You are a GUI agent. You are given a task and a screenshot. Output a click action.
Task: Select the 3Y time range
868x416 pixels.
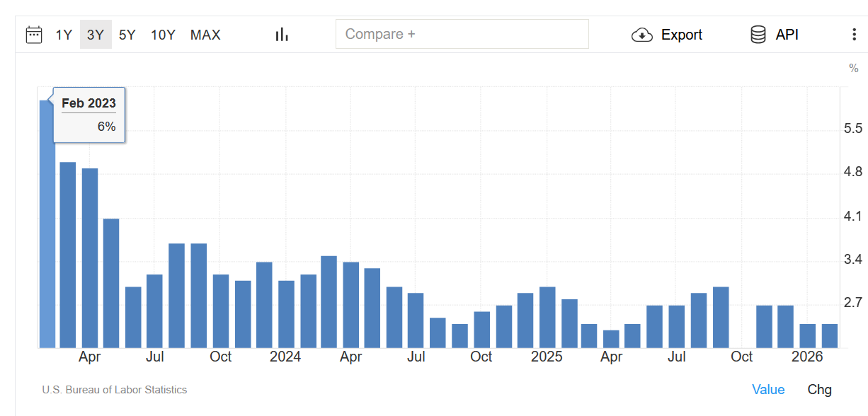(96, 35)
